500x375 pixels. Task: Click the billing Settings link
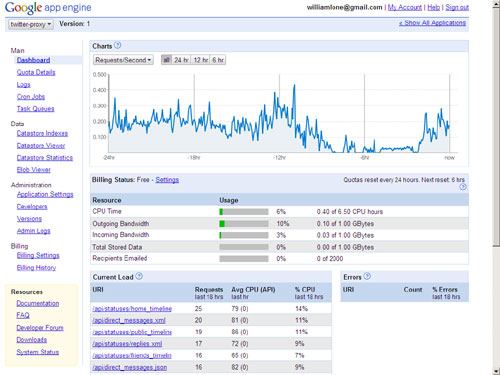[167, 180]
